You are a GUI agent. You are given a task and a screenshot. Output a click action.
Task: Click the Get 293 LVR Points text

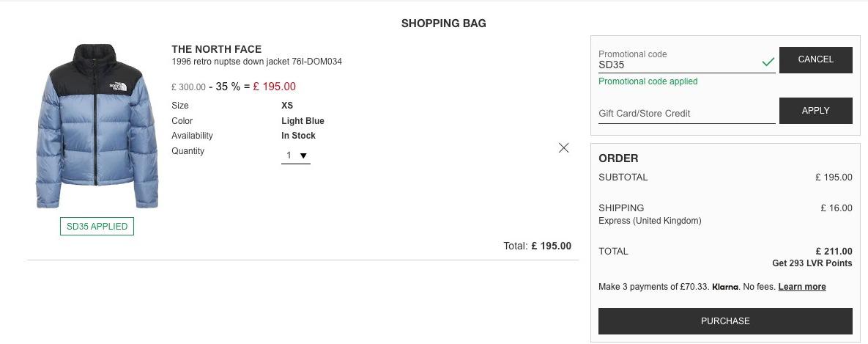(x=812, y=263)
